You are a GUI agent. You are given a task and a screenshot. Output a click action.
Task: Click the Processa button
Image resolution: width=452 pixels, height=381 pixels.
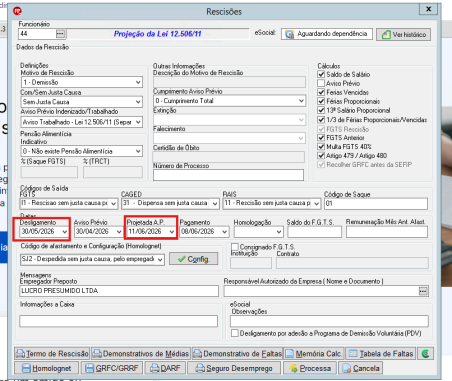click(310, 368)
